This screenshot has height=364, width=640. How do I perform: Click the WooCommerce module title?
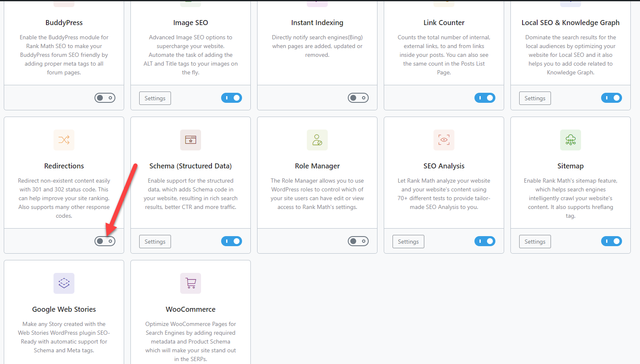[x=191, y=309]
